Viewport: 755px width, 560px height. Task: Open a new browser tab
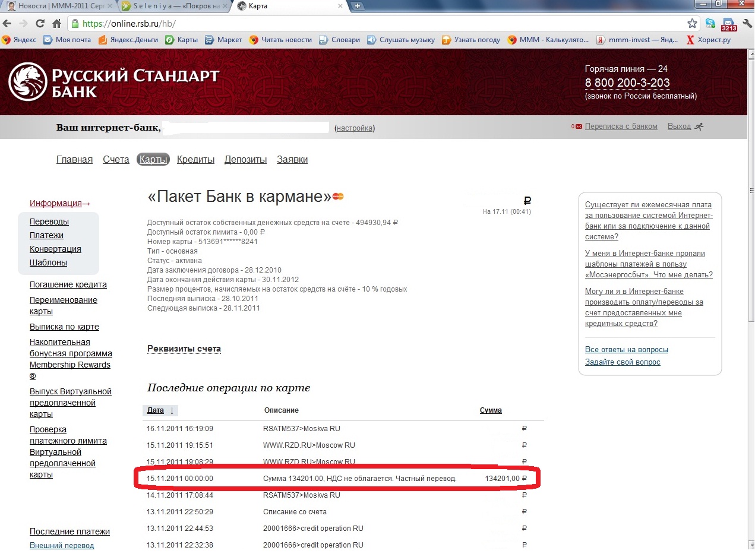(x=357, y=6)
